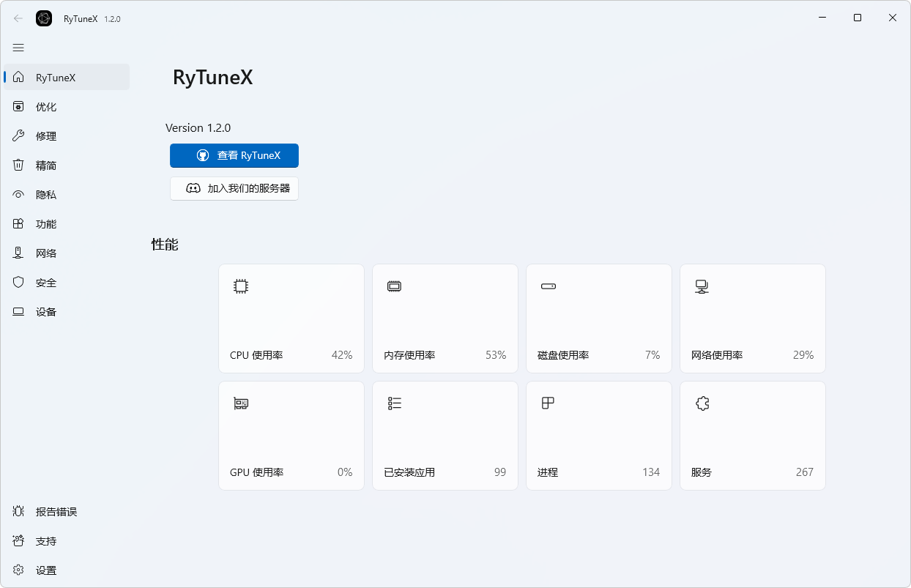Click the 查看 RyTuneX GitHub button
The width and height of the screenshot is (911, 588).
pos(234,155)
